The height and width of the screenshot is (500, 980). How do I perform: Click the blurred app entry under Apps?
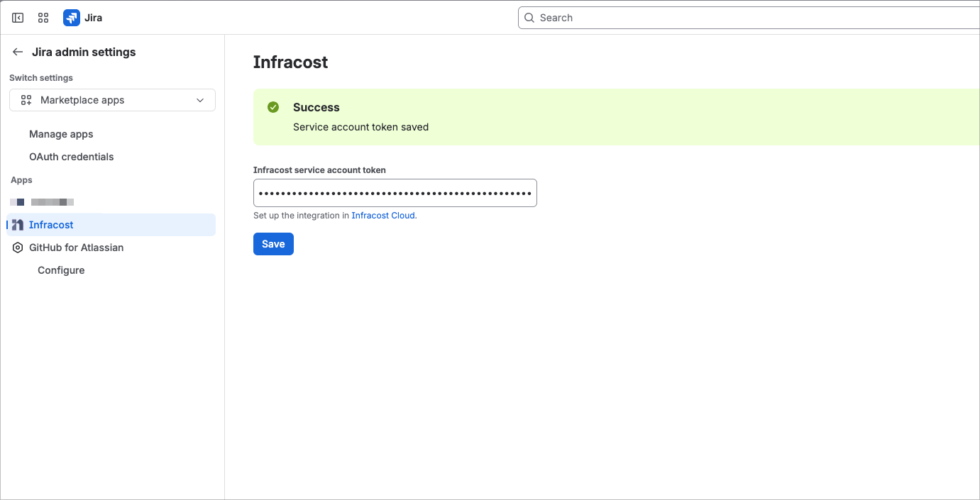click(x=43, y=202)
